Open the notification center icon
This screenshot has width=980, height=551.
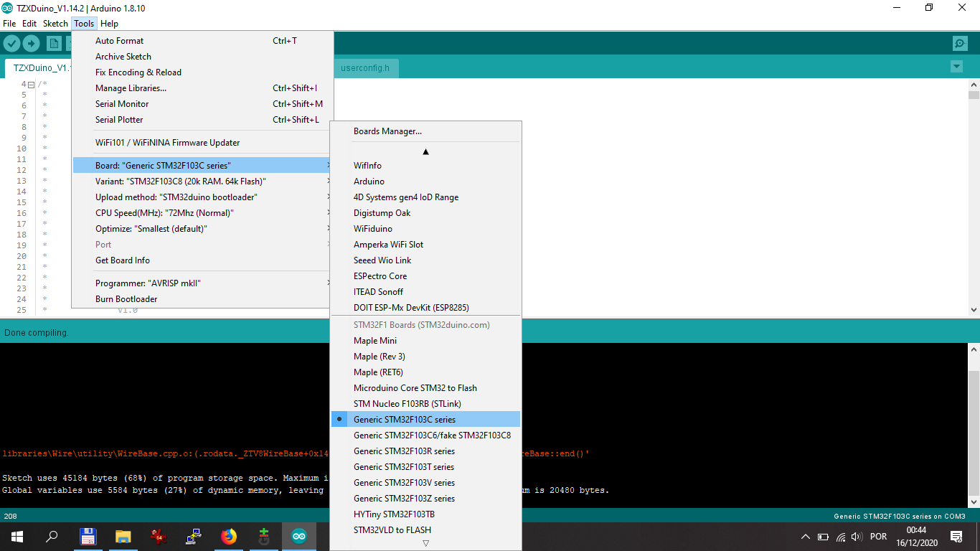956,536
